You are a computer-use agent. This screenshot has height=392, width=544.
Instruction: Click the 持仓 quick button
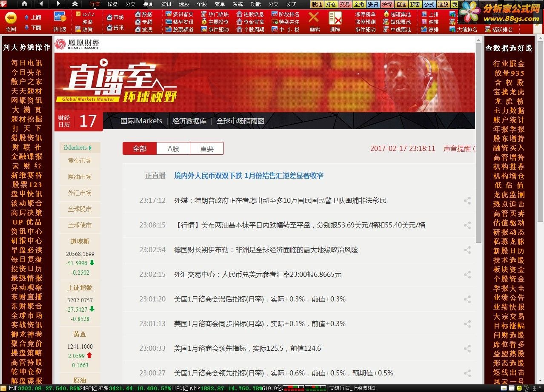331,4
